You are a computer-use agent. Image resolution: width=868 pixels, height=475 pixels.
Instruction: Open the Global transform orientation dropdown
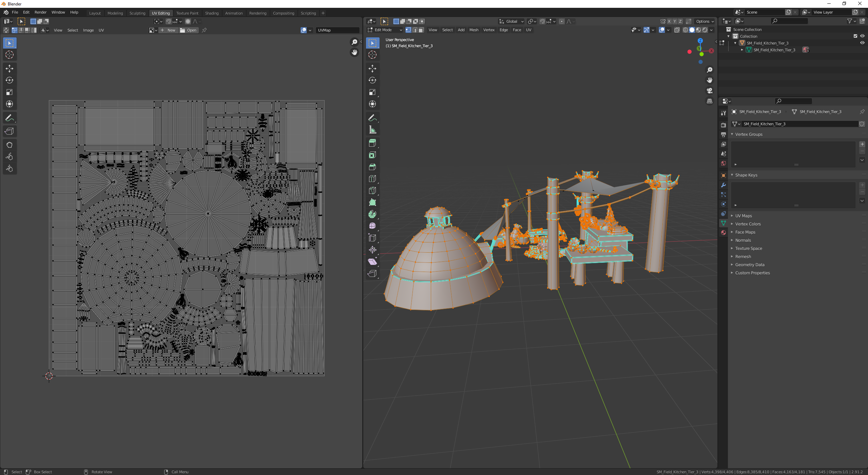[511, 21]
